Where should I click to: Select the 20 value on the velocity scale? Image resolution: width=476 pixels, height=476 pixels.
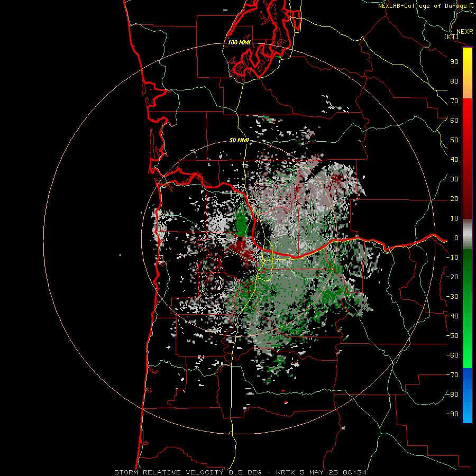pos(454,199)
